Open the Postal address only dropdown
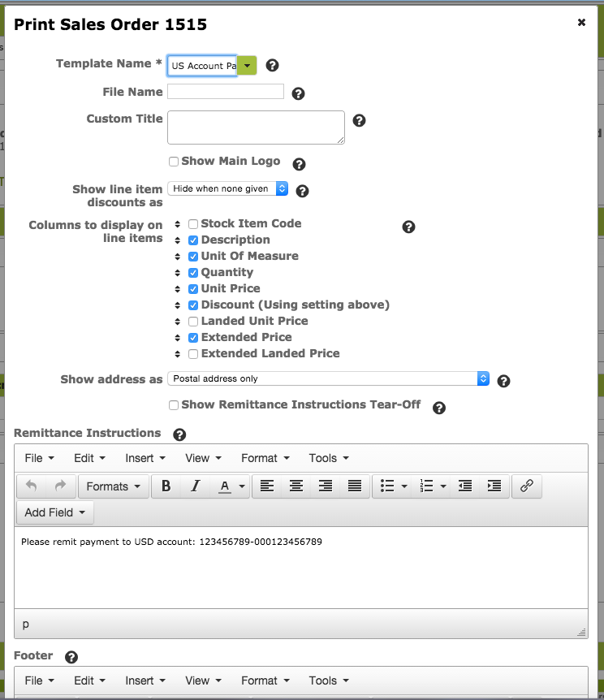Image resolution: width=604 pixels, height=700 pixels. [x=329, y=378]
